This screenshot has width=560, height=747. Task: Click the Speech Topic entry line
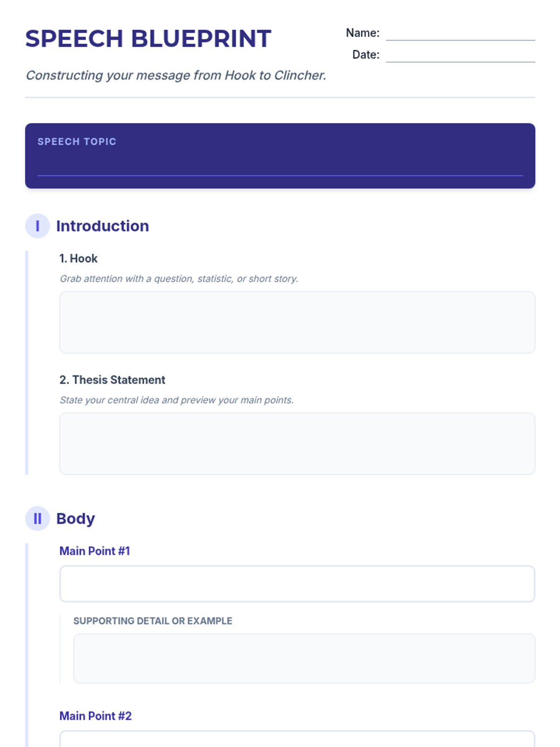tap(280, 168)
